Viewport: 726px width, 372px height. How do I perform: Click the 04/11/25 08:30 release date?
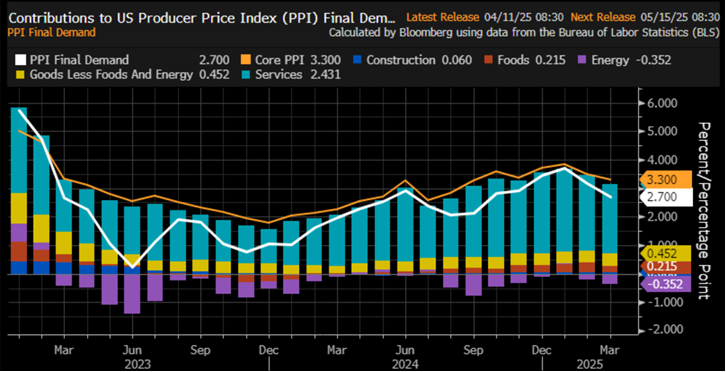point(524,18)
